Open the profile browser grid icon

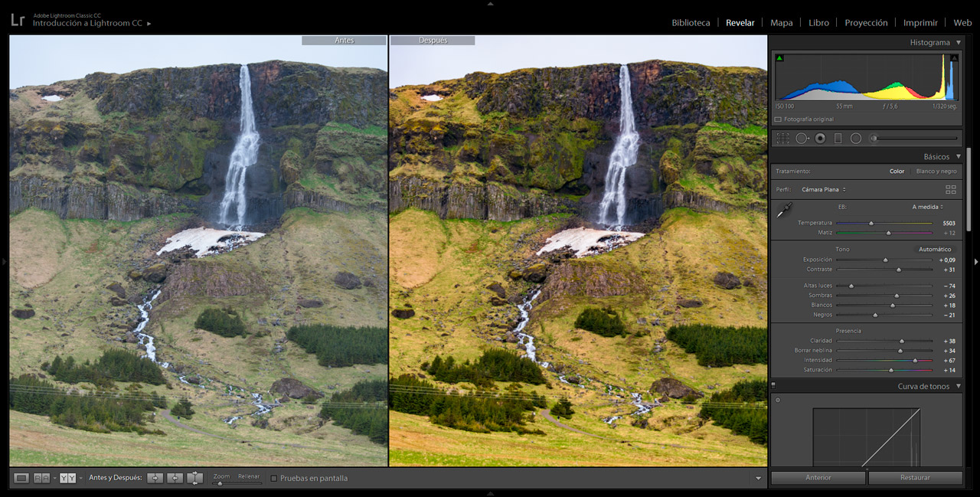pos(951,189)
